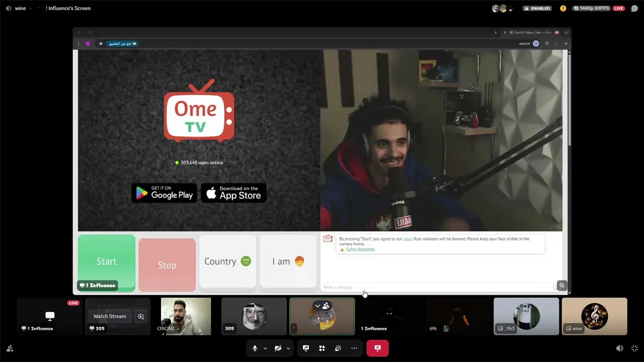Select the 305 participant avatar tile
Screen dimensions: 644x362
point(254,316)
